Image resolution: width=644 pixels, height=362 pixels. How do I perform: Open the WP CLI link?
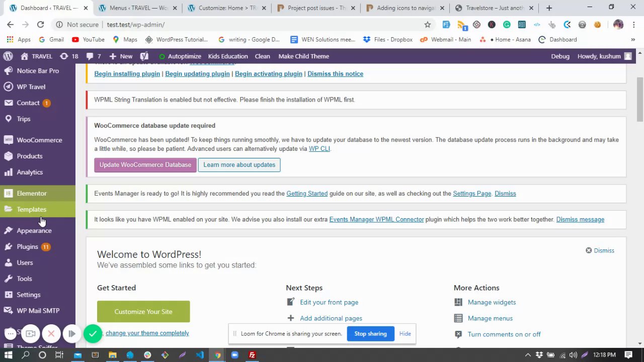(x=319, y=149)
